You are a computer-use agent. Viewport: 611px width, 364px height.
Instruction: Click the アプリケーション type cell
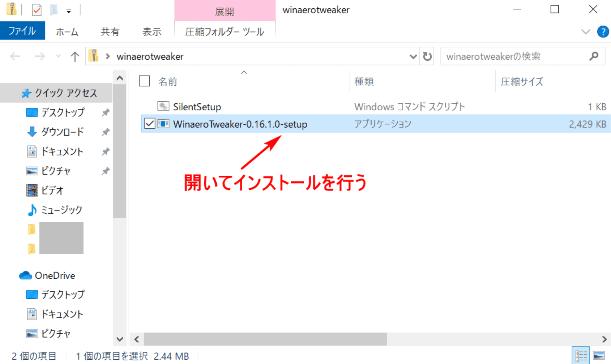[x=383, y=124]
